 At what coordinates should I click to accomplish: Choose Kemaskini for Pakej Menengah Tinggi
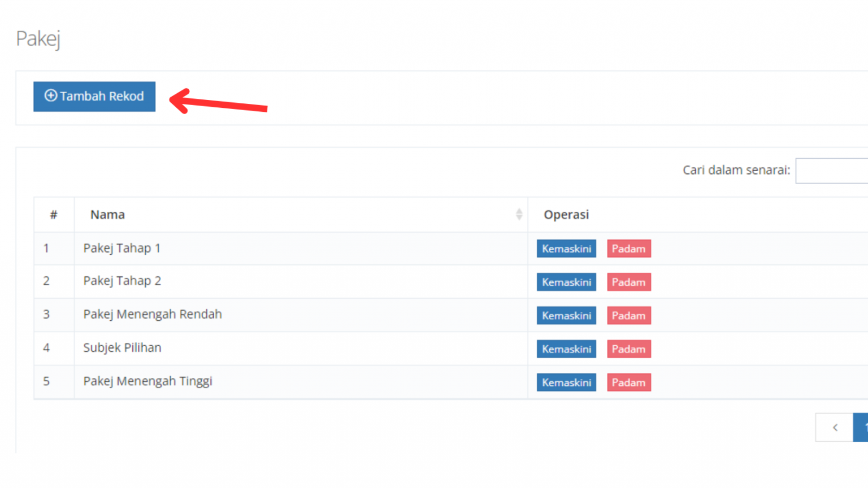tap(566, 382)
